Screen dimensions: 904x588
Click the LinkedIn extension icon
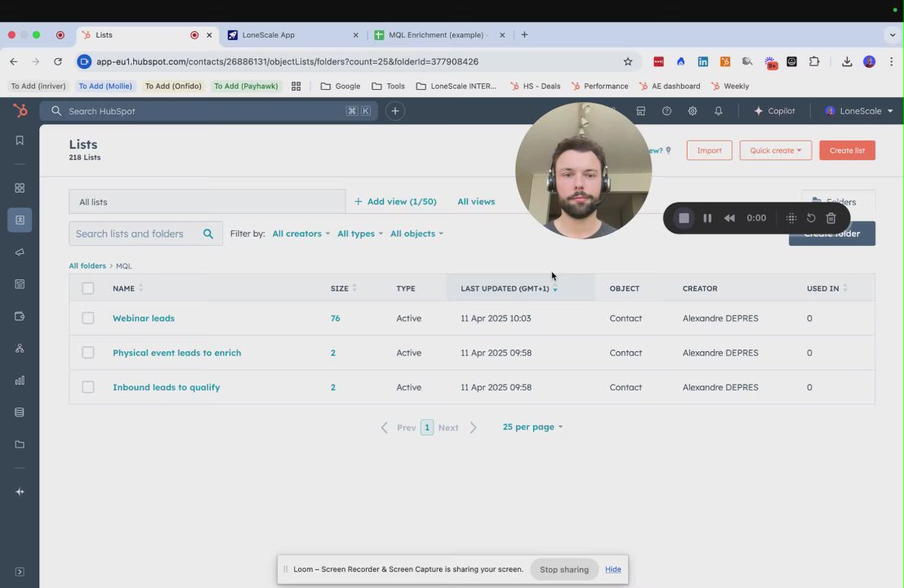point(703,62)
